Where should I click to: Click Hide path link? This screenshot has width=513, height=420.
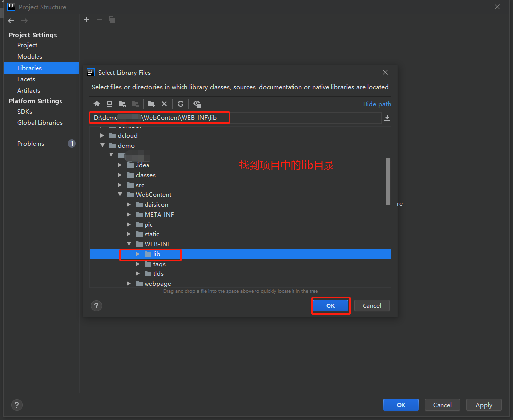(x=377, y=104)
